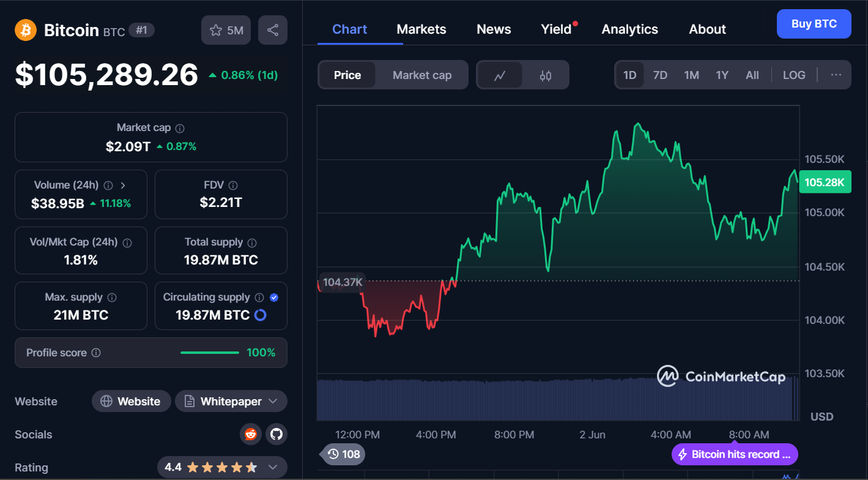Open the Website link button
The width and height of the screenshot is (868, 480).
pyautogui.click(x=132, y=402)
